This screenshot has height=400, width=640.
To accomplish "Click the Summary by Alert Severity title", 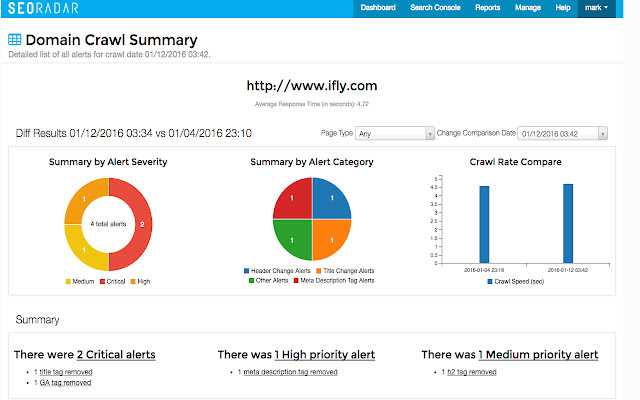I will pos(108,162).
